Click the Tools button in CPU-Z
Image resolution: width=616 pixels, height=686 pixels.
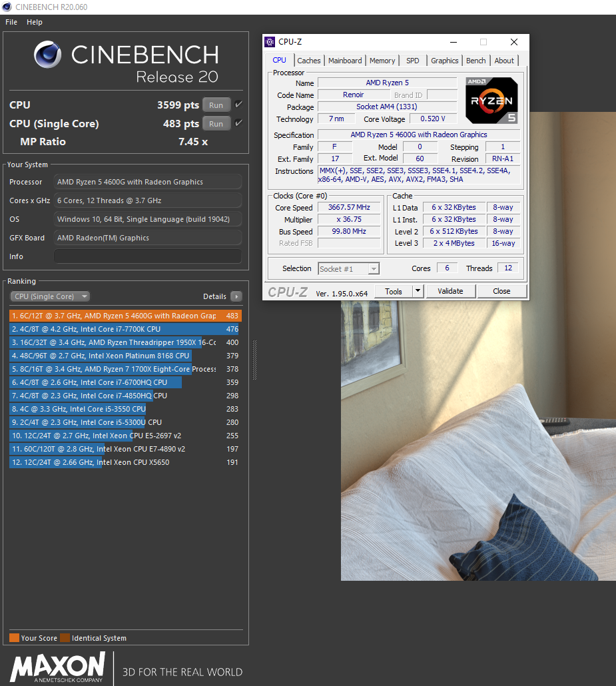(x=394, y=291)
